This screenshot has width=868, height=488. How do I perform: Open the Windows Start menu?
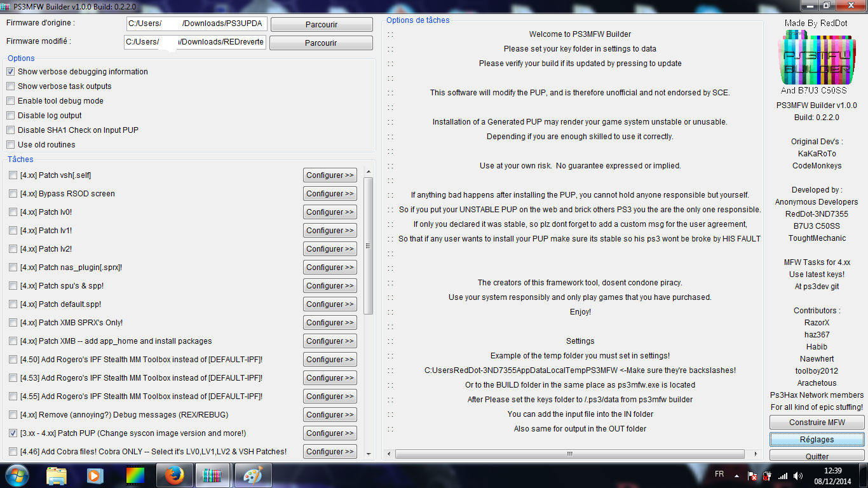point(17,475)
